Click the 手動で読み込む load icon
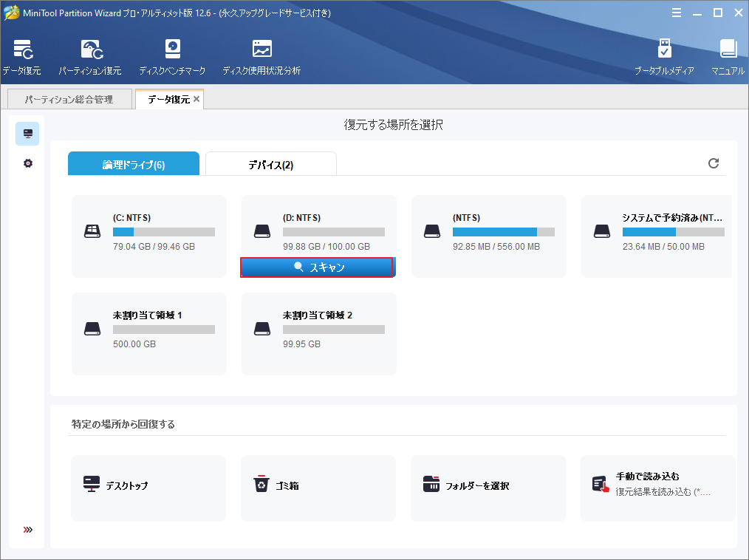 [601, 484]
